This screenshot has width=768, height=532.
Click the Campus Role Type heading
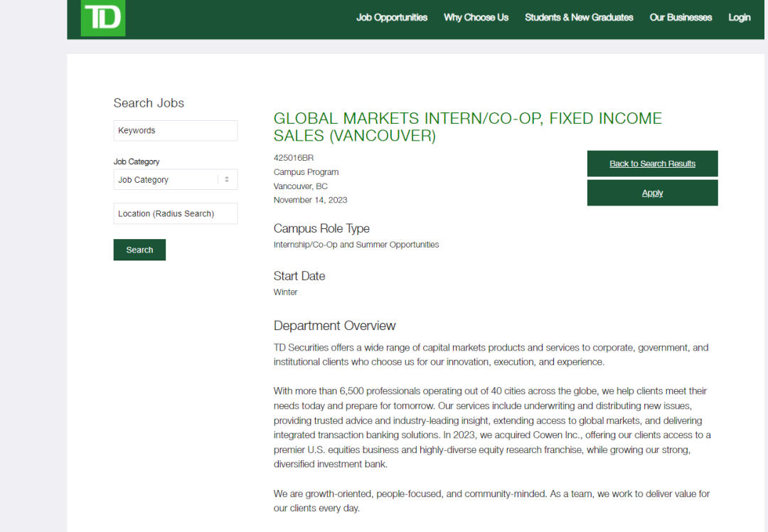pos(321,229)
